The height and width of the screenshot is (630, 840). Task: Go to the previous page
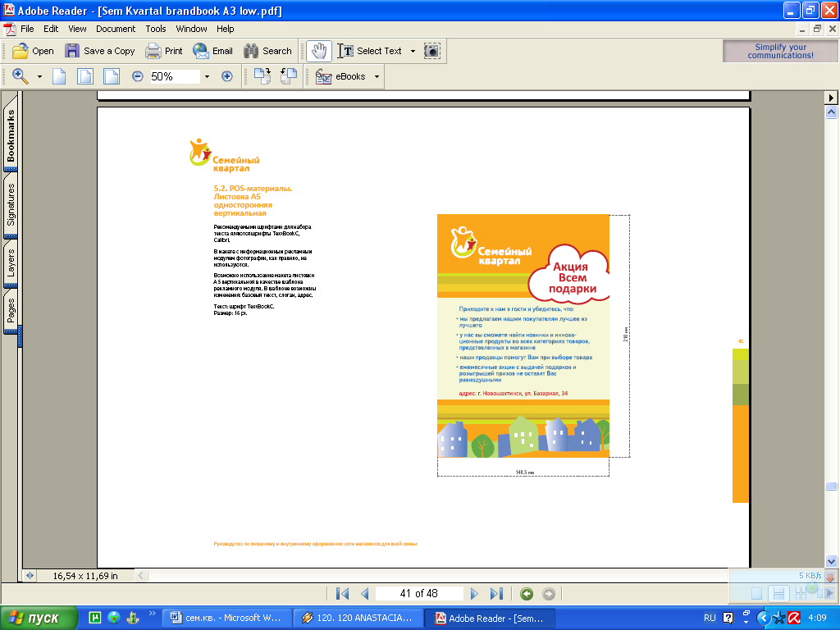365,594
